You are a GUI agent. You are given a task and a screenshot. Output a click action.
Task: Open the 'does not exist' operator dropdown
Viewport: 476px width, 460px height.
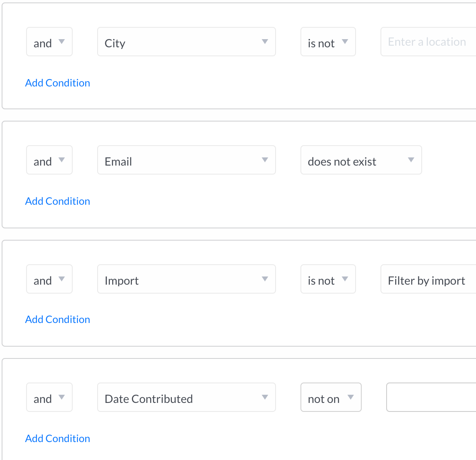pos(361,160)
